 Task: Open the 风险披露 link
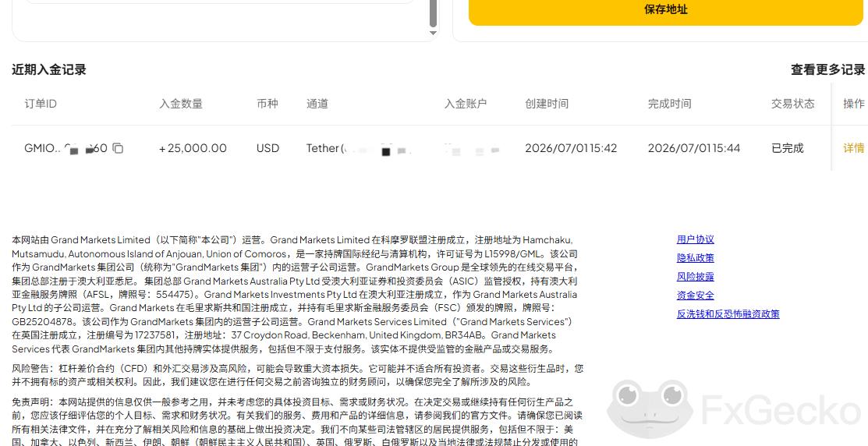[x=696, y=277]
